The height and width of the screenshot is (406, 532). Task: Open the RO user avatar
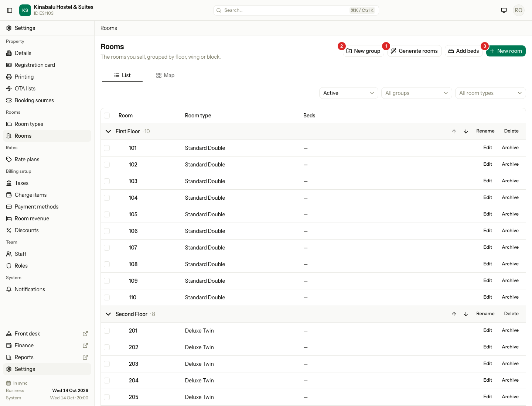tap(519, 10)
